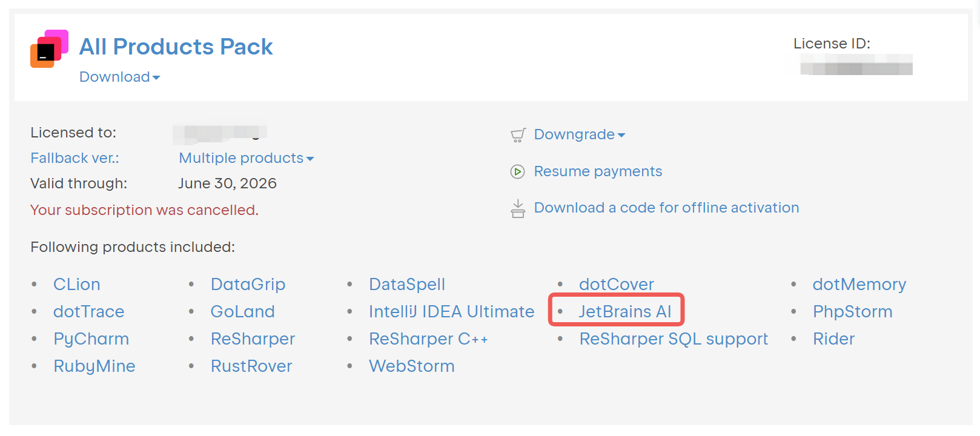
Task: Select the IntelliJ IDEA Ultimate link
Action: [451, 311]
